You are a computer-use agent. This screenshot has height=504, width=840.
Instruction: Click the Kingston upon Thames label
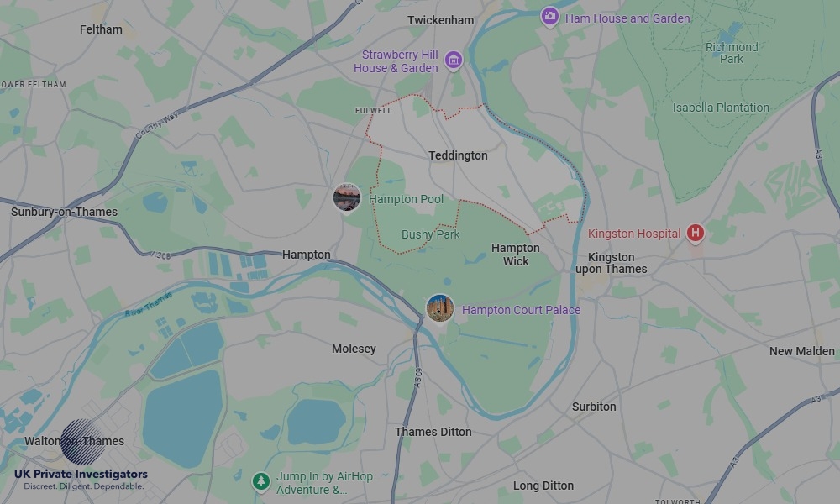tap(611, 263)
